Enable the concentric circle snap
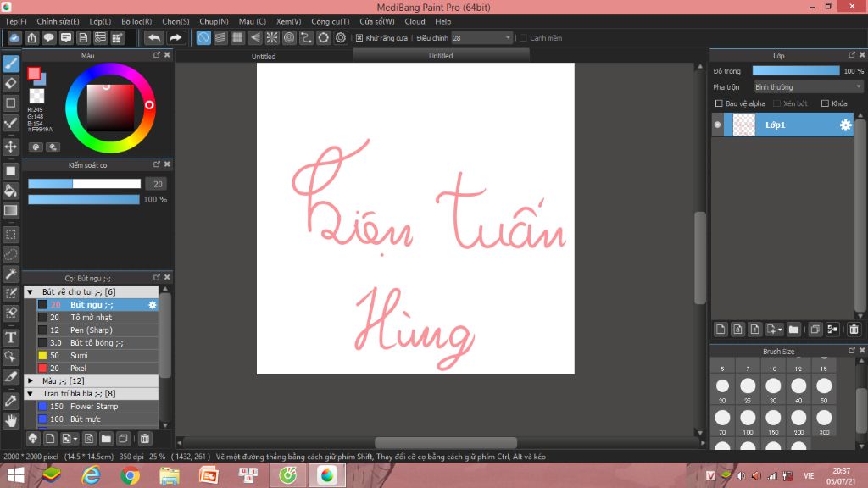This screenshot has width=868, height=488. 289,37
